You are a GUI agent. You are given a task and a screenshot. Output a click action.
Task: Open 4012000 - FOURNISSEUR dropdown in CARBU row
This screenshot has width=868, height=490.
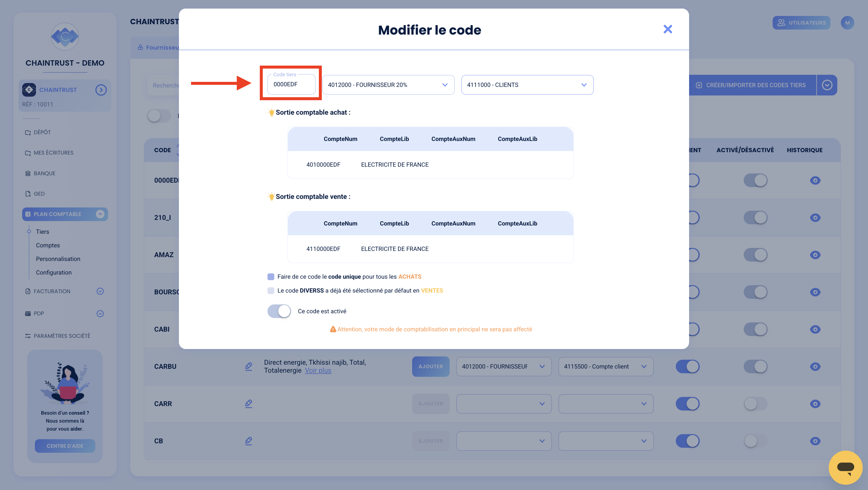tap(504, 366)
